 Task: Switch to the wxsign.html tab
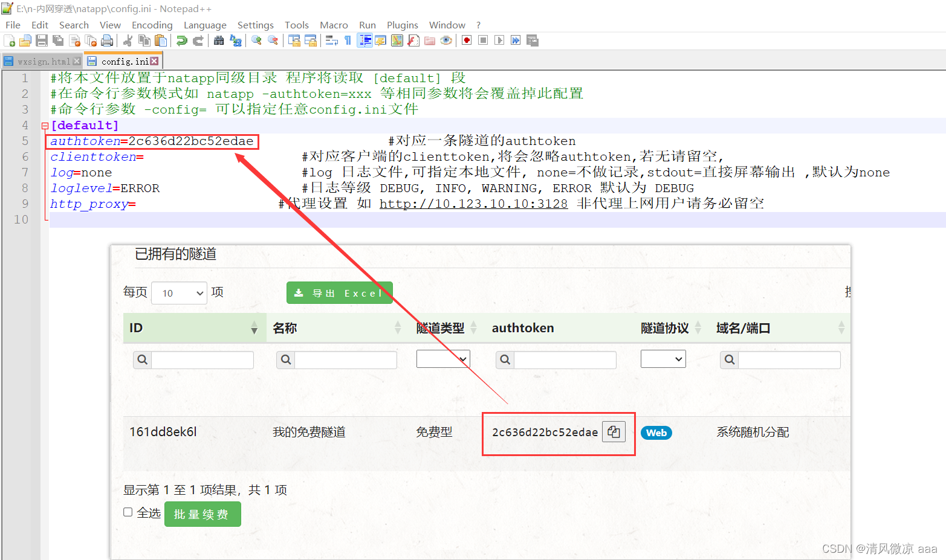point(43,62)
